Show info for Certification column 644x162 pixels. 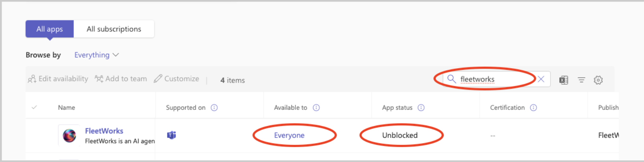[x=534, y=107]
